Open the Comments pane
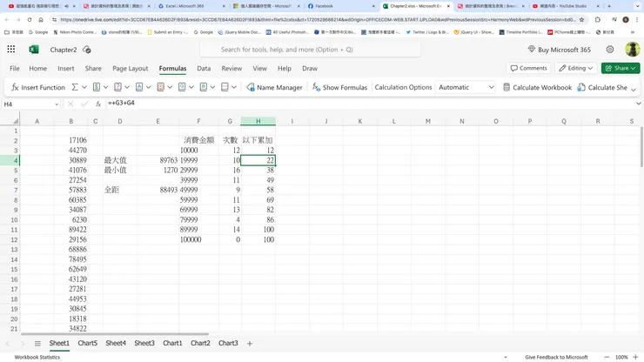Viewport: 644px width, 362px height. [x=528, y=68]
